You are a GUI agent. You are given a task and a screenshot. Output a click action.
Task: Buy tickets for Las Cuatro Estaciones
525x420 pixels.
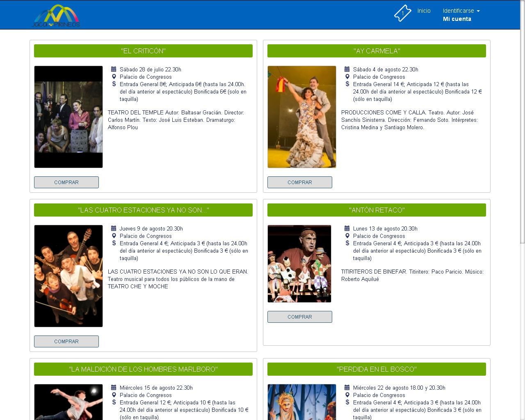pos(66,341)
